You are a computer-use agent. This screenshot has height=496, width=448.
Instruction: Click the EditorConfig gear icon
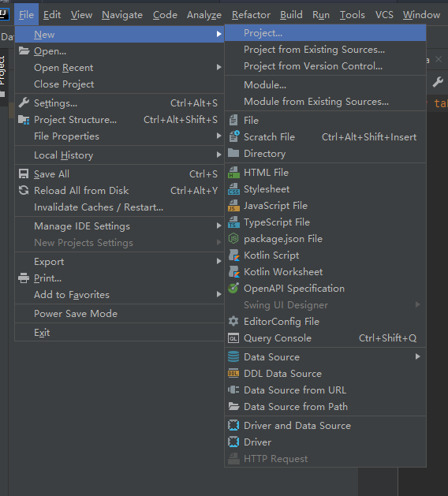(x=233, y=322)
